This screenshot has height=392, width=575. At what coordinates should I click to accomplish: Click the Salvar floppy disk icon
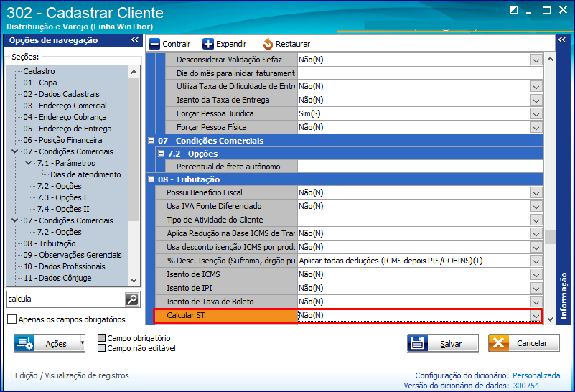coord(418,343)
